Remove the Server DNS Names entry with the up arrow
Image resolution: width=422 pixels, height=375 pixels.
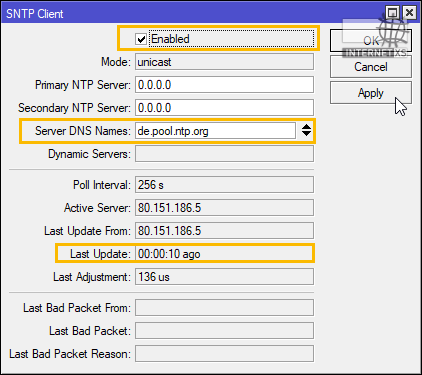[x=306, y=127]
